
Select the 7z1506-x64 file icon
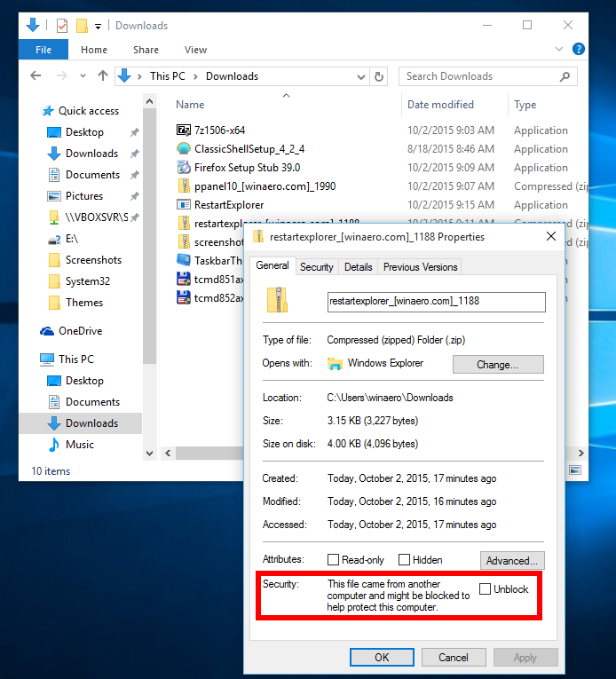click(x=184, y=130)
